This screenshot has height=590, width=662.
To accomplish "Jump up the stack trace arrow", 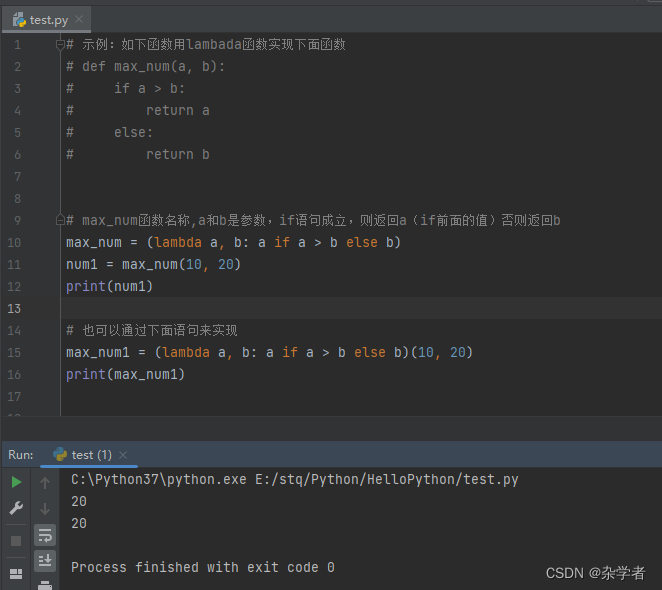I will coord(45,482).
